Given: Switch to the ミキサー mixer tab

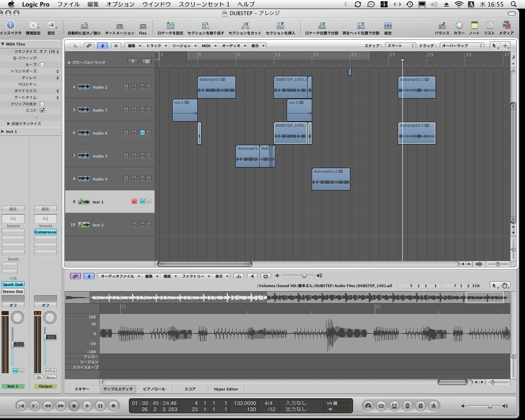Looking at the screenshot, I should tap(82, 389).
